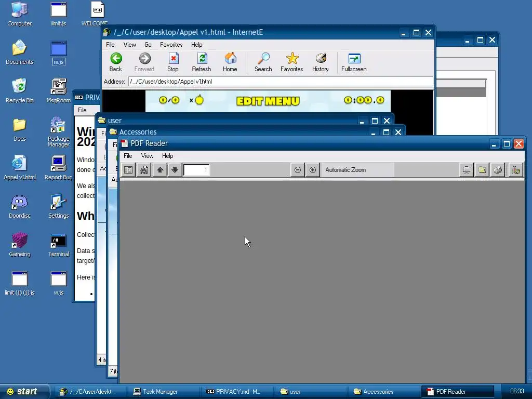This screenshot has height=399, width=532.
Task: Toggle the sidebar in PDF Reader
Action: click(x=128, y=170)
